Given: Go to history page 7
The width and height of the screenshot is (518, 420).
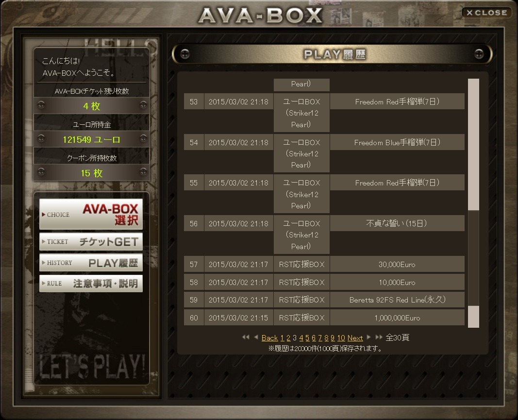Looking at the screenshot, I should coord(320,338).
